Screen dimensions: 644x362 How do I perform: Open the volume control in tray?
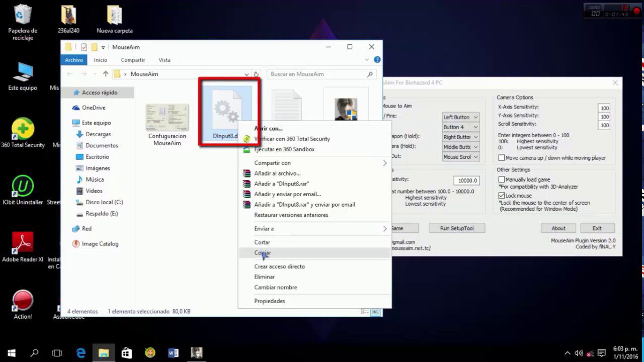coord(579,353)
